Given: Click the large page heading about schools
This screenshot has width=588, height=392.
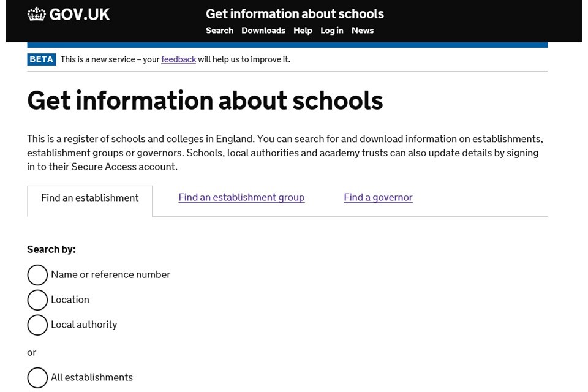Looking at the screenshot, I should [205, 101].
